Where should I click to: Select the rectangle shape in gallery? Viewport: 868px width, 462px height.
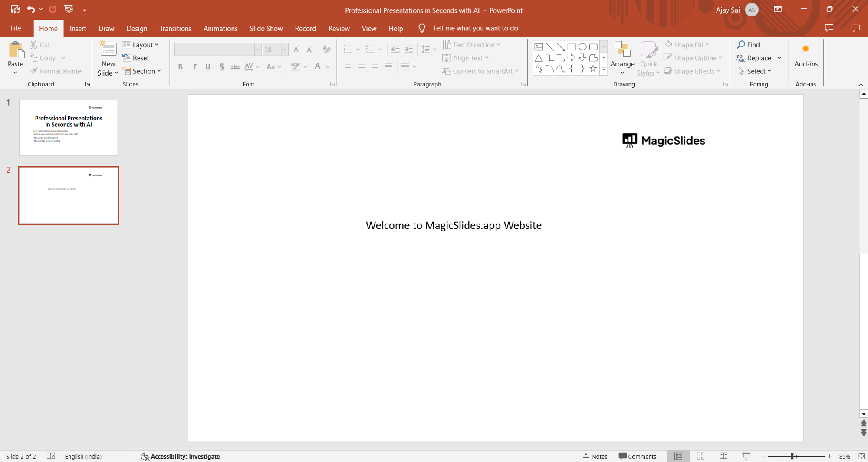coord(572,46)
